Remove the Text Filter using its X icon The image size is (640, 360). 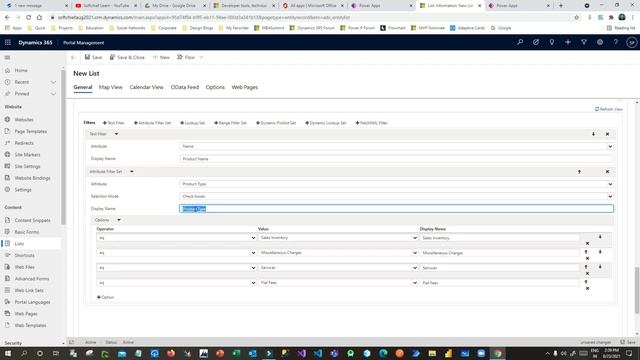coord(607,134)
